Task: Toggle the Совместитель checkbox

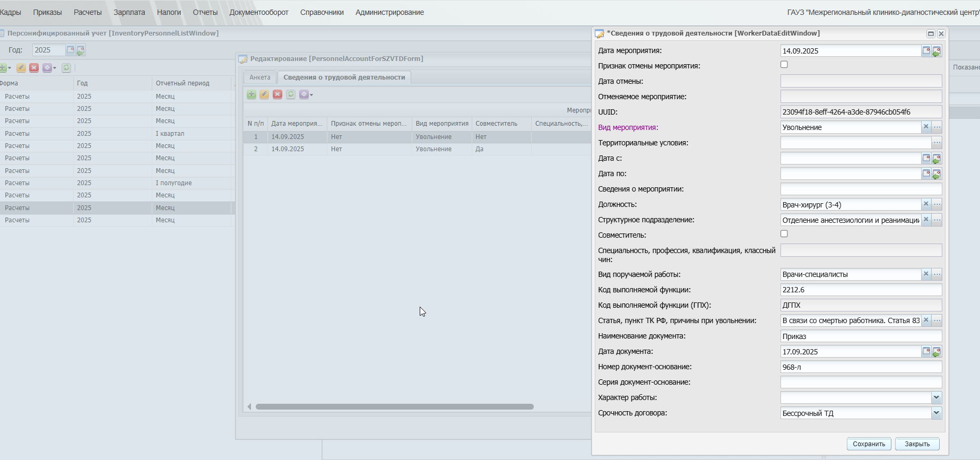Action: point(784,234)
